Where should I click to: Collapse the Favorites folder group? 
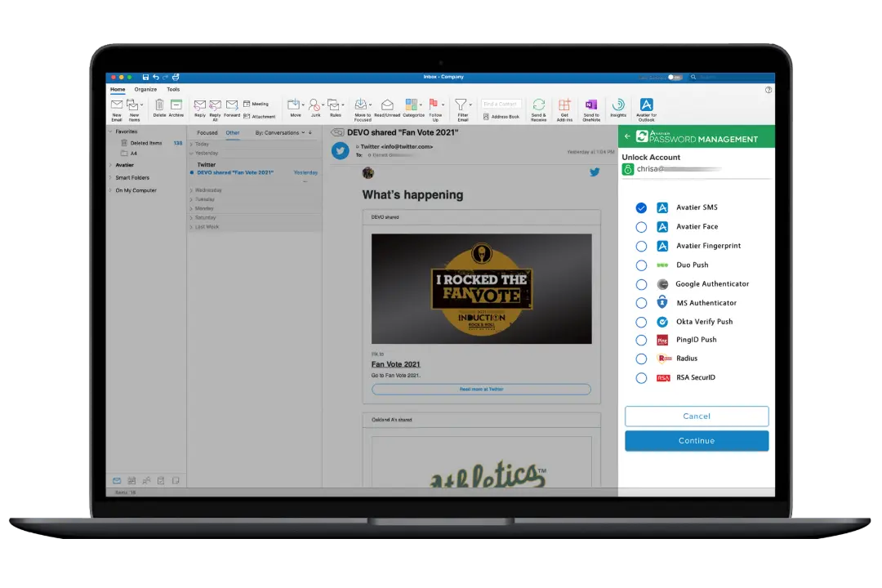pos(110,131)
